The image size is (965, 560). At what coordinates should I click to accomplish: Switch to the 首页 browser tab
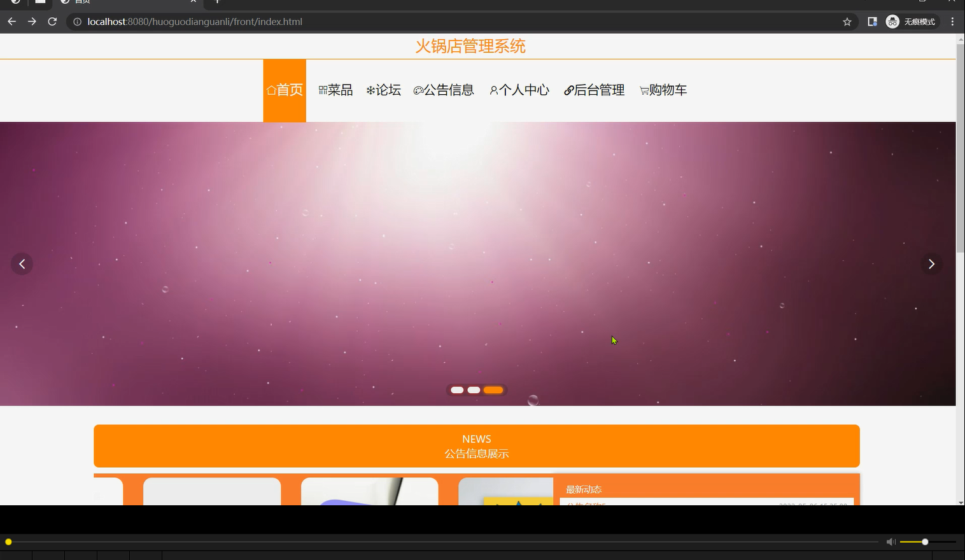tap(83, 2)
